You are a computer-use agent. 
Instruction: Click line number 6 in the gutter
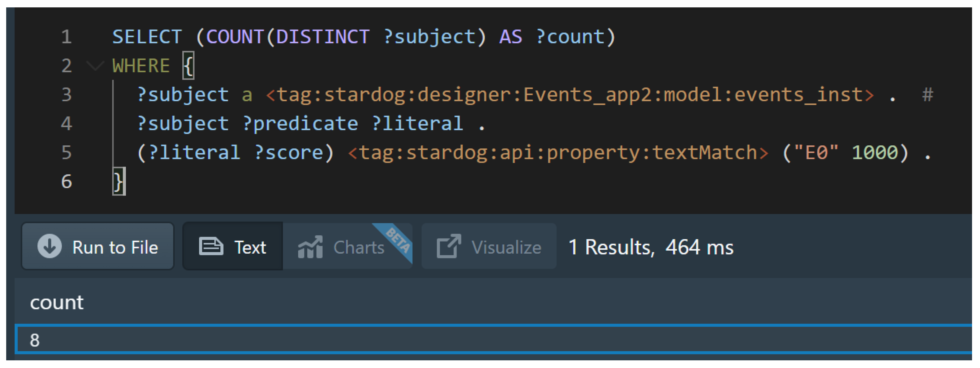tap(67, 181)
